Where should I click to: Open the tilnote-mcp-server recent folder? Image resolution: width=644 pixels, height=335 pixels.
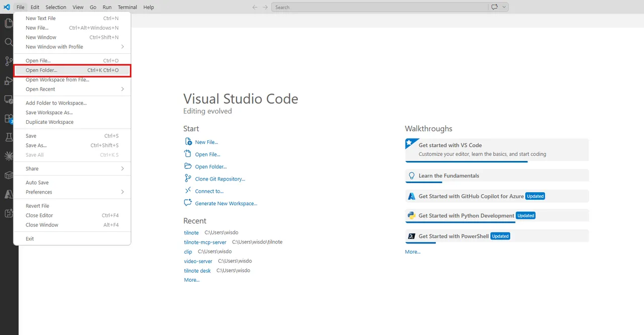[x=205, y=242]
